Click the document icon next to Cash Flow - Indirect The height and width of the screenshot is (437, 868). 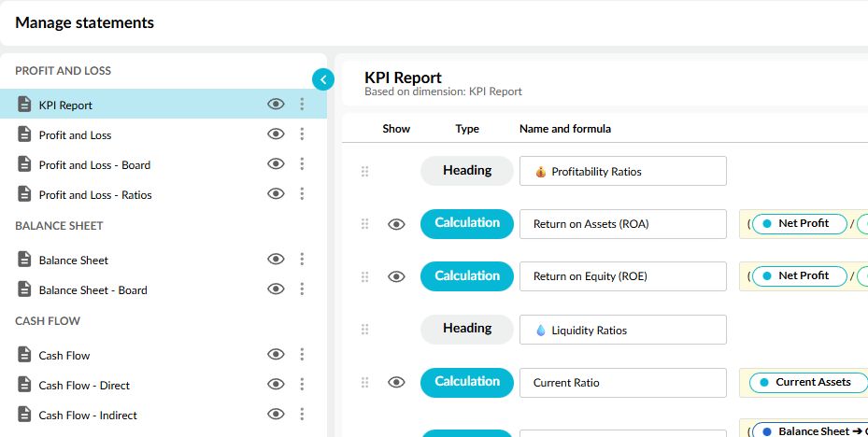[x=24, y=415]
